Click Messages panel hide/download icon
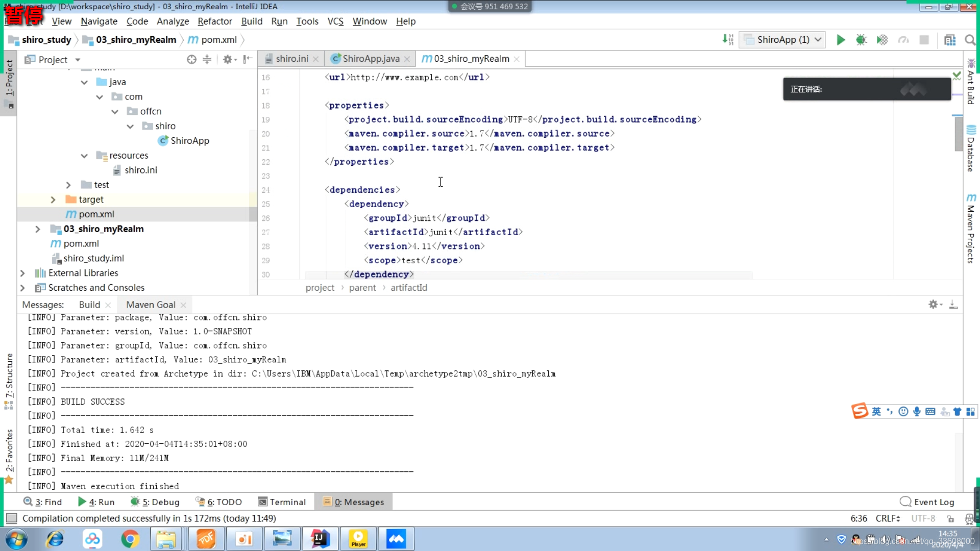Image resolution: width=980 pixels, height=551 pixels. (x=953, y=305)
